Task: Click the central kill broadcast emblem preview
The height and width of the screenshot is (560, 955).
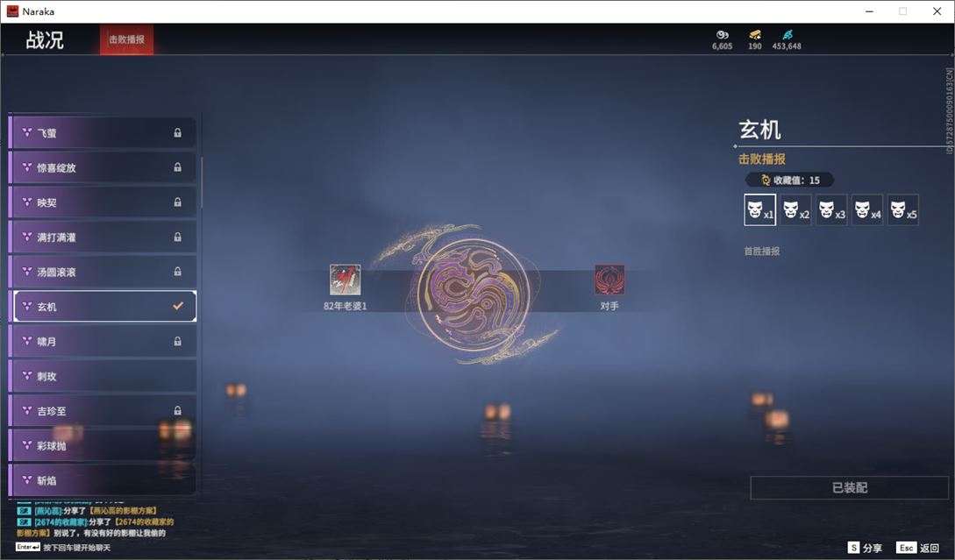Action: pos(474,296)
